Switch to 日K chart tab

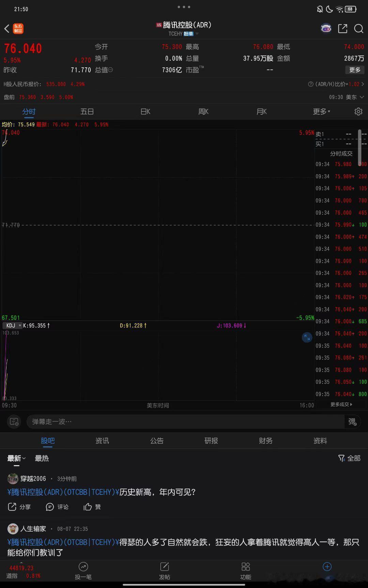tap(145, 111)
